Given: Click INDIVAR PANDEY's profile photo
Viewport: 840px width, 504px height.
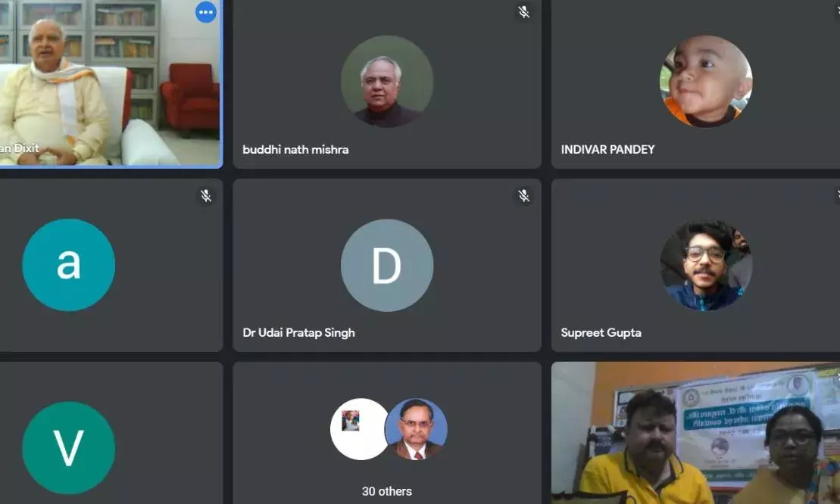Looking at the screenshot, I should click(705, 81).
